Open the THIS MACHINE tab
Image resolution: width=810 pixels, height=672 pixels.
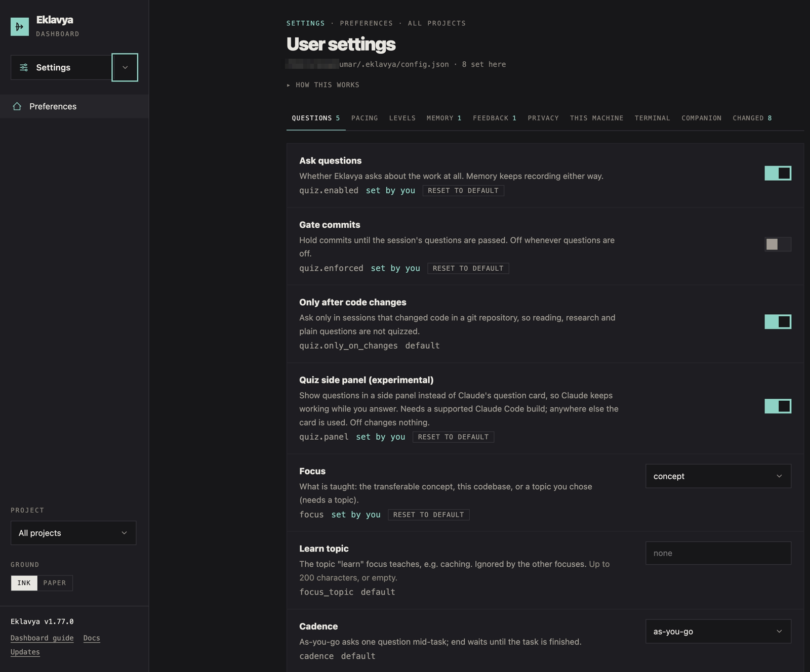[597, 118]
